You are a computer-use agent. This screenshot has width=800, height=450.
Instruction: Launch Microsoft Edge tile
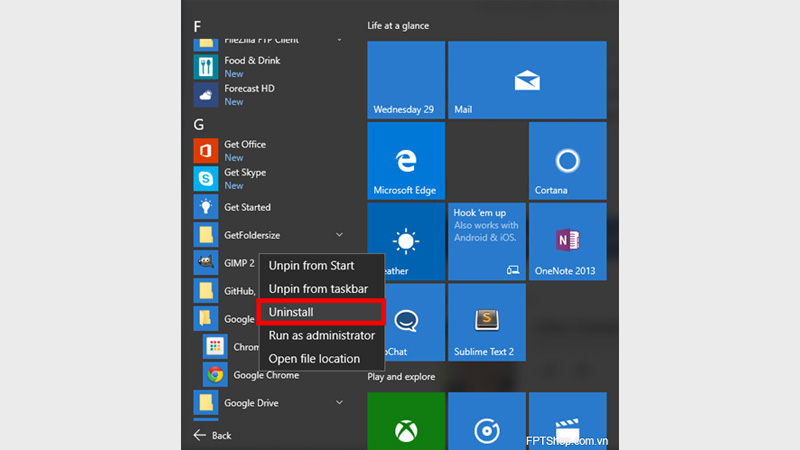point(406,160)
